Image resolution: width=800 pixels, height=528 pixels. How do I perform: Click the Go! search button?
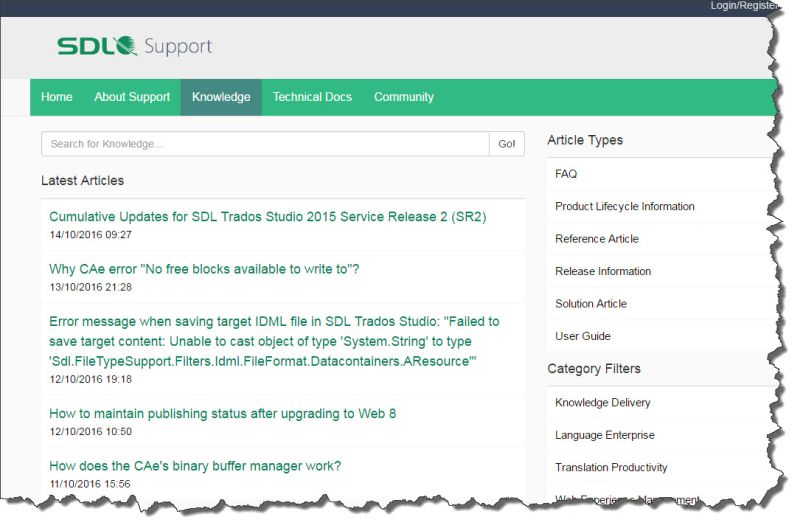pyautogui.click(x=507, y=144)
